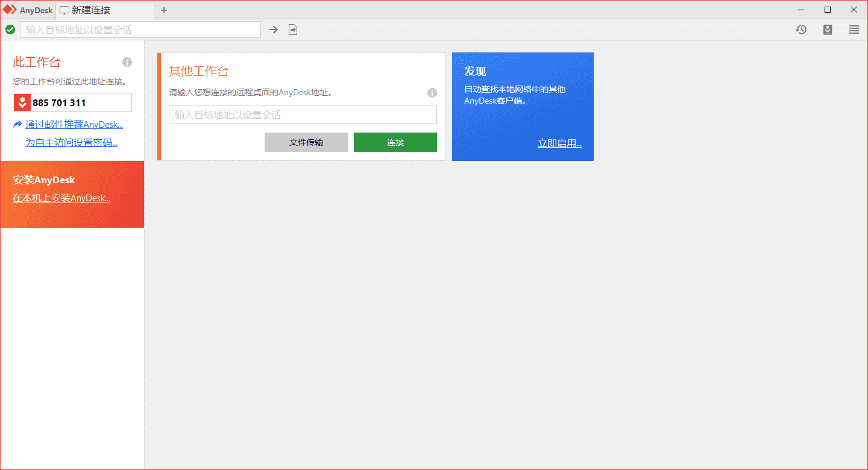This screenshot has width=868, height=470.
Task: Click the paper plane share icon
Action: (16, 124)
